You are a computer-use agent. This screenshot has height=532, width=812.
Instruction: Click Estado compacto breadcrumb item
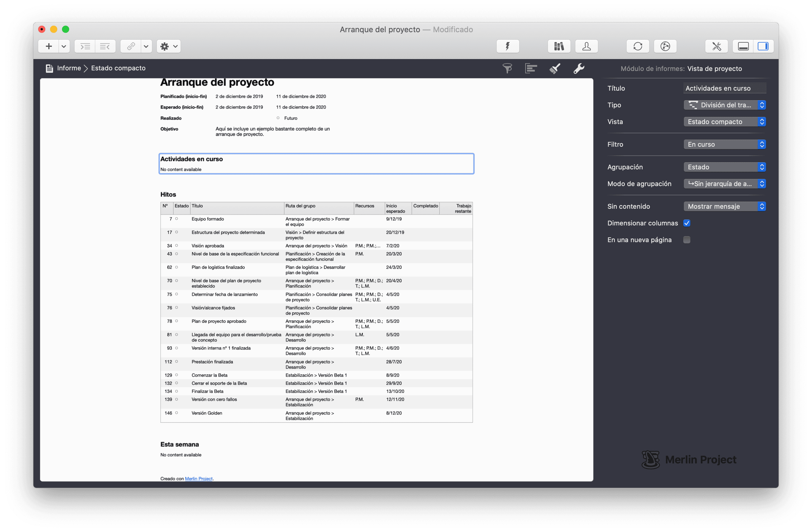(118, 68)
